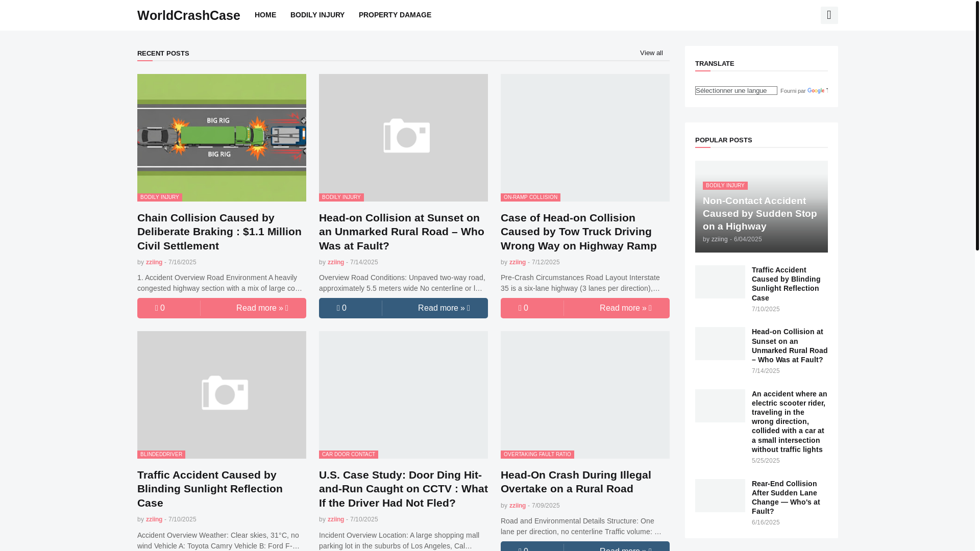Image resolution: width=980 pixels, height=551 pixels.
Task: Read more on Tow Truck Wrong Way post
Action: [625, 308]
